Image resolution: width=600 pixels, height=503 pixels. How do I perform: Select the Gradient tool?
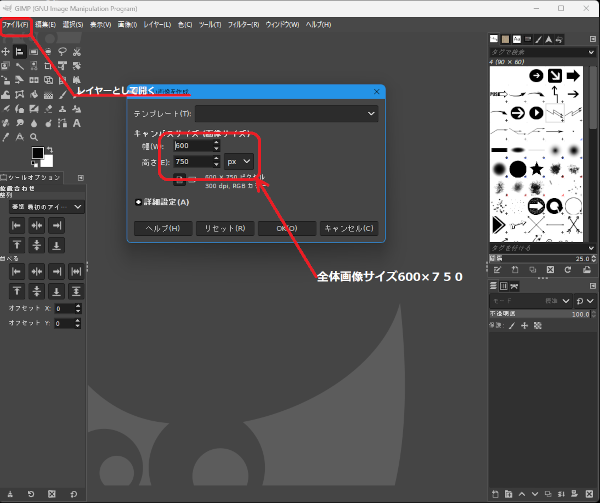48,94
